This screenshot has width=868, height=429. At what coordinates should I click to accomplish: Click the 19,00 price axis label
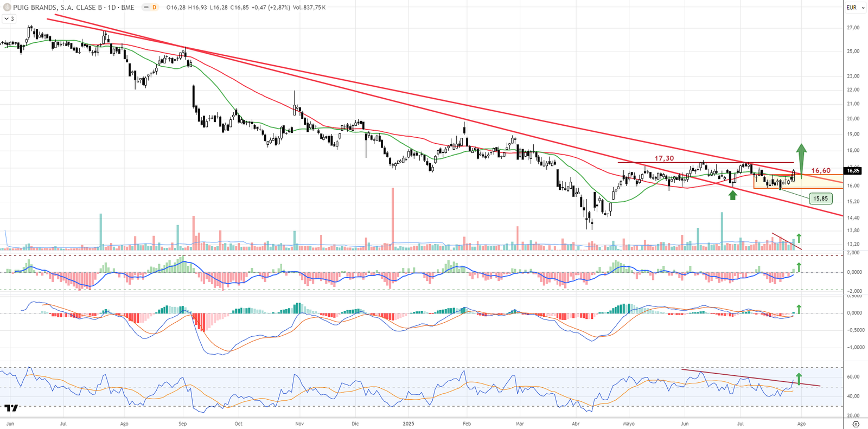click(x=853, y=134)
